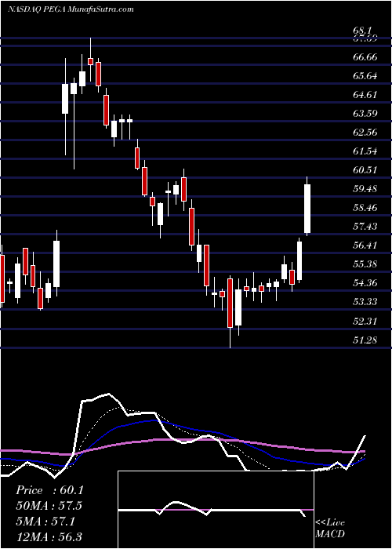392x549 pixels.
Task: Select the 65.64 price axis label
Action: (x=365, y=76)
